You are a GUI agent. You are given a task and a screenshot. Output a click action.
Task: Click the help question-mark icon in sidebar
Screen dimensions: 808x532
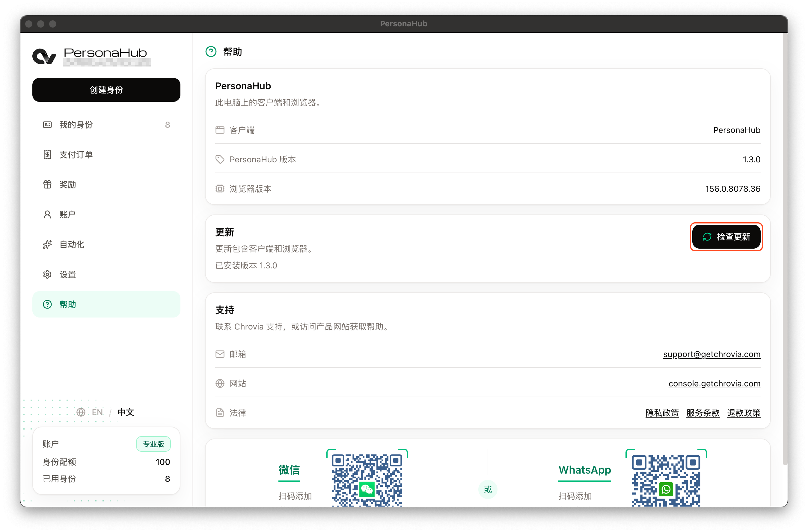[47, 304]
